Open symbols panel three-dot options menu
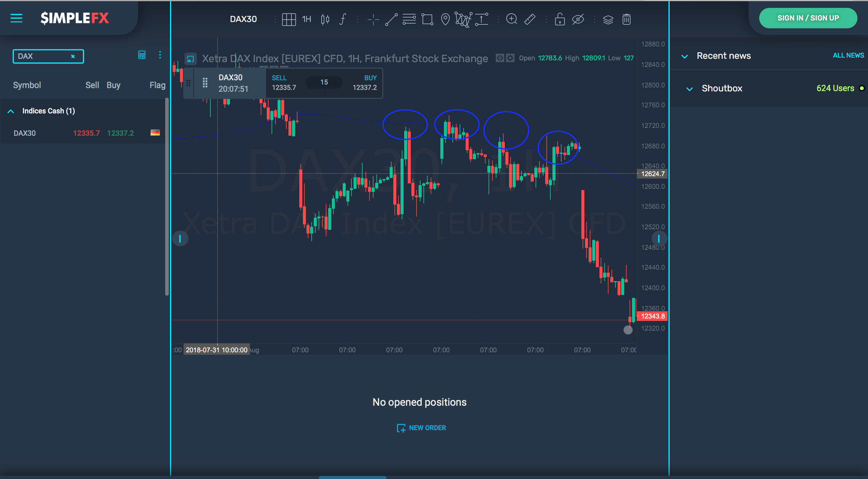868x479 pixels. 160,55
